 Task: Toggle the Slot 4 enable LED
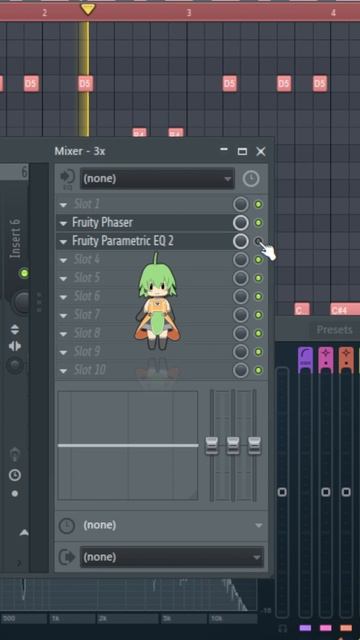coord(258,260)
